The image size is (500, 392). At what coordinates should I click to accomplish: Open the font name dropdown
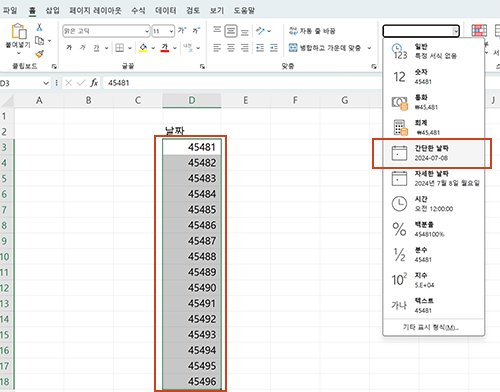[x=147, y=31]
